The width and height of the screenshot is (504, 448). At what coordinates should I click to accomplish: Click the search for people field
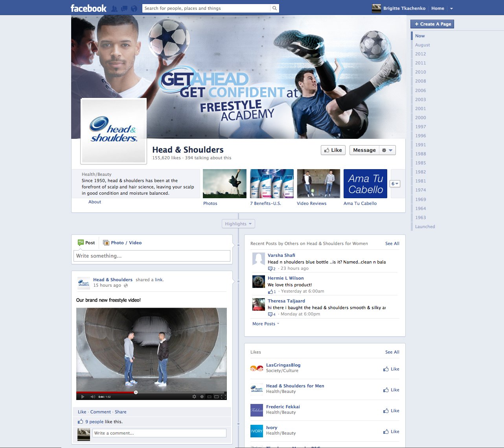206,8
